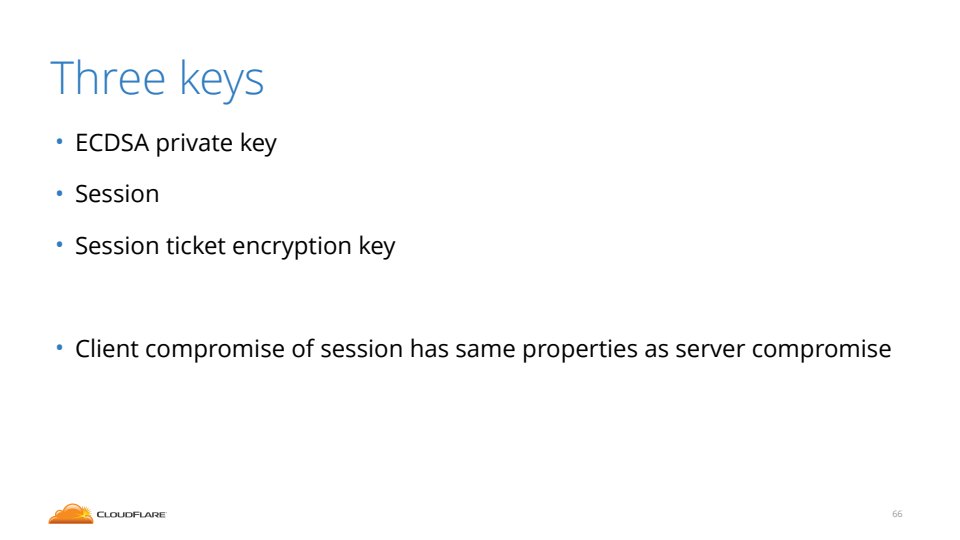Select the "Three keys" slide title
This screenshot has width=960, height=540.
point(157,79)
